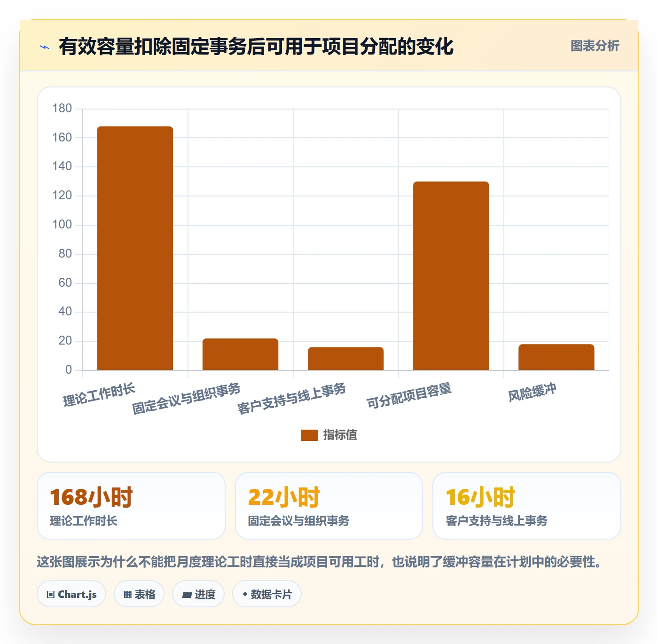Click the 进度 tag chip
This screenshot has width=658, height=644.
tap(198, 594)
